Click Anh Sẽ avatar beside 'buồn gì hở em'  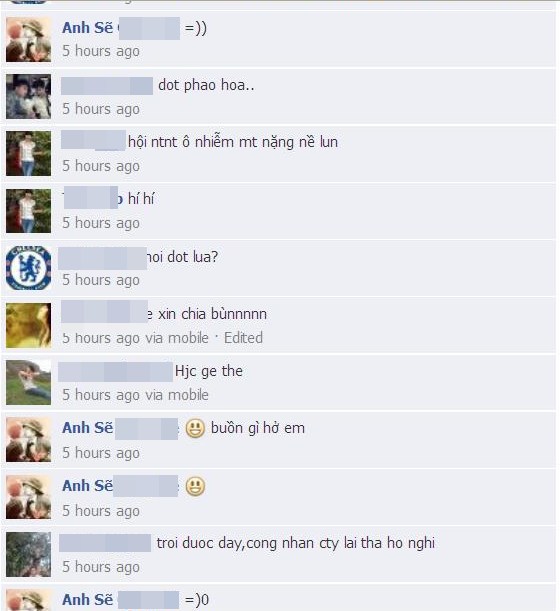tap(28, 440)
